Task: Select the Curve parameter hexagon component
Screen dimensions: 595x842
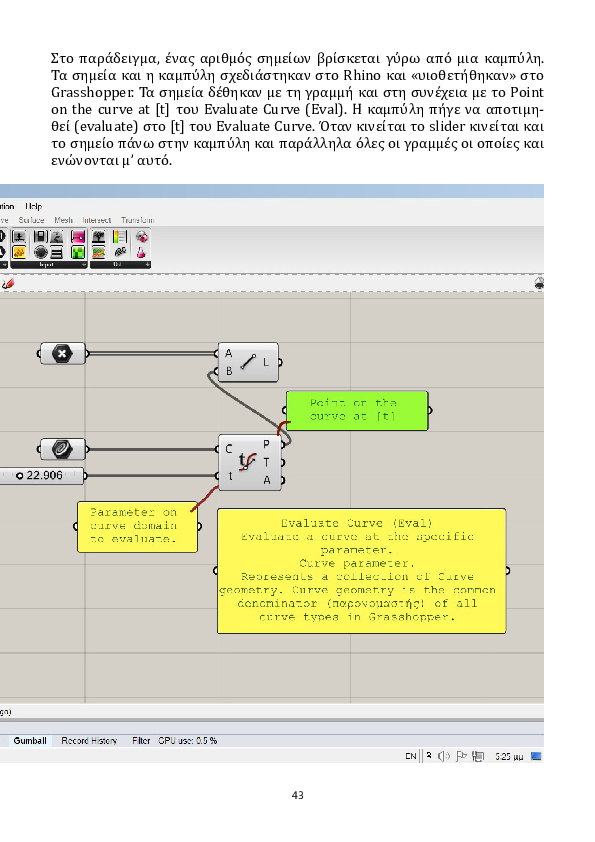Action: pyautogui.click(x=62, y=449)
